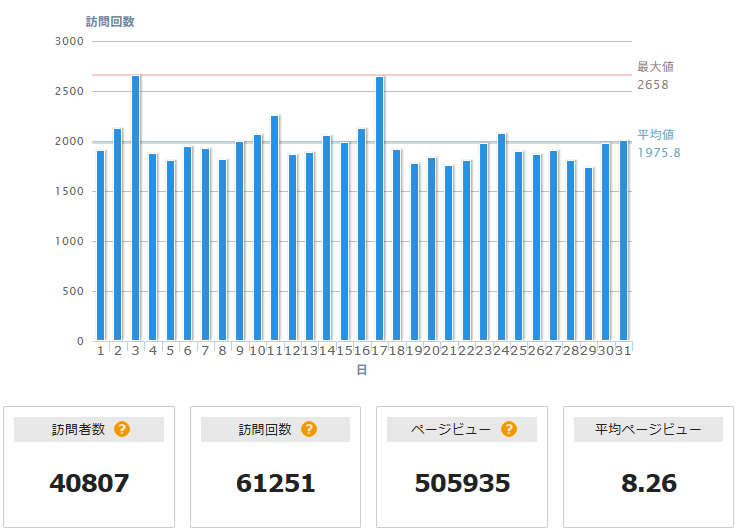The height and width of the screenshot is (531, 737).
Task: Click the 2500 y-axis label
Action: [x=70, y=91]
